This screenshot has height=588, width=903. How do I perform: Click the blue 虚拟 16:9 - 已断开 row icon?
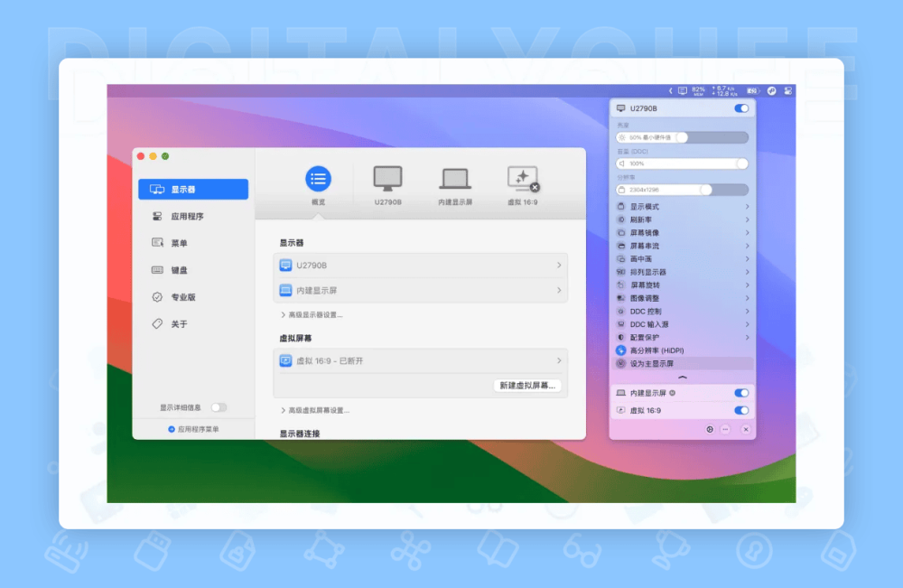coord(285,360)
